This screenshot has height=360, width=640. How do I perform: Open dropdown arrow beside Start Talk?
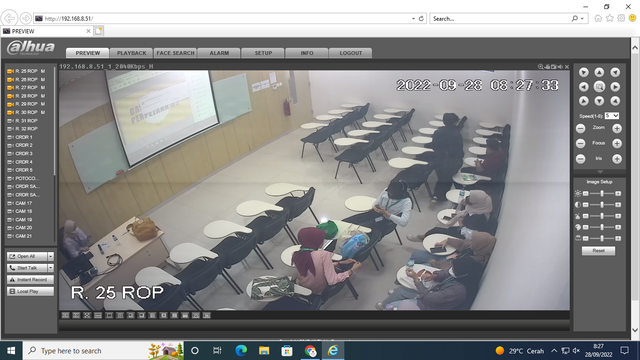tap(51, 268)
